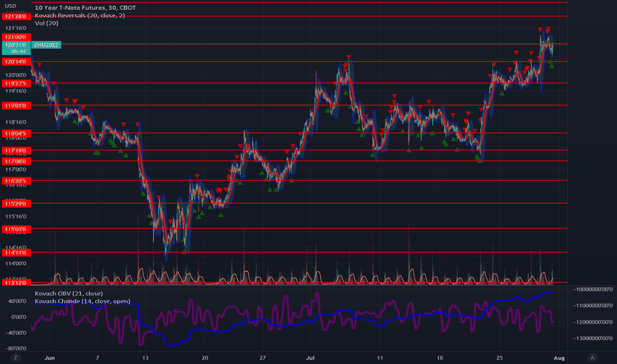The height and width of the screenshot is (364, 617).
Task: Click the 20 date label on the time axis
Action: click(x=205, y=357)
